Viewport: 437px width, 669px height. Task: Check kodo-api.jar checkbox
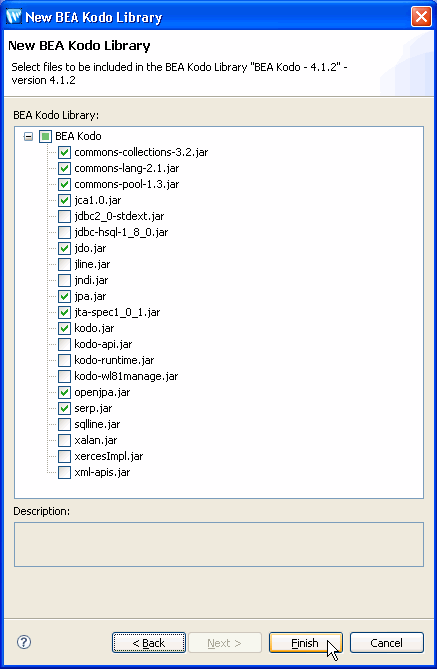pyautogui.click(x=64, y=344)
